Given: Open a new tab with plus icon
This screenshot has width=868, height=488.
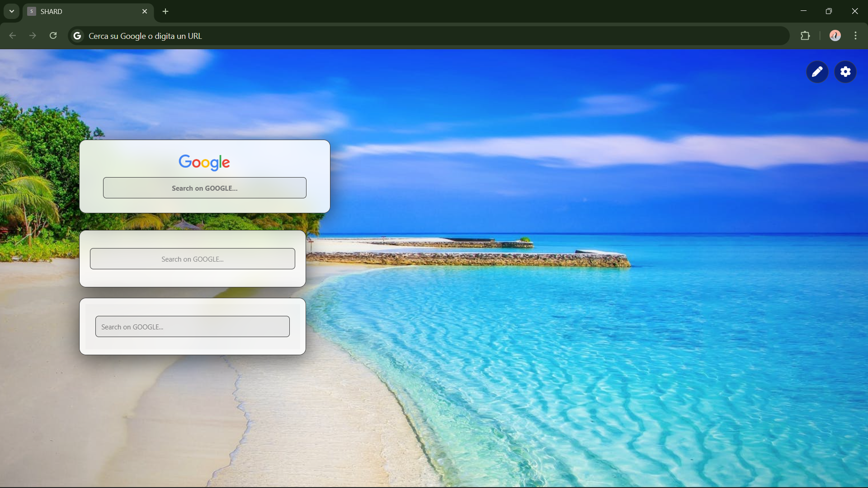Looking at the screenshot, I should pyautogui.click(x=165, y=11).
